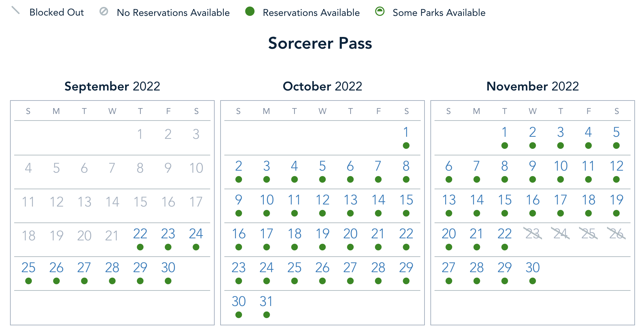Choose October 31 date
Image resolution: width=644 pixels, height=334 pixels.
click(x=267, y=302)
